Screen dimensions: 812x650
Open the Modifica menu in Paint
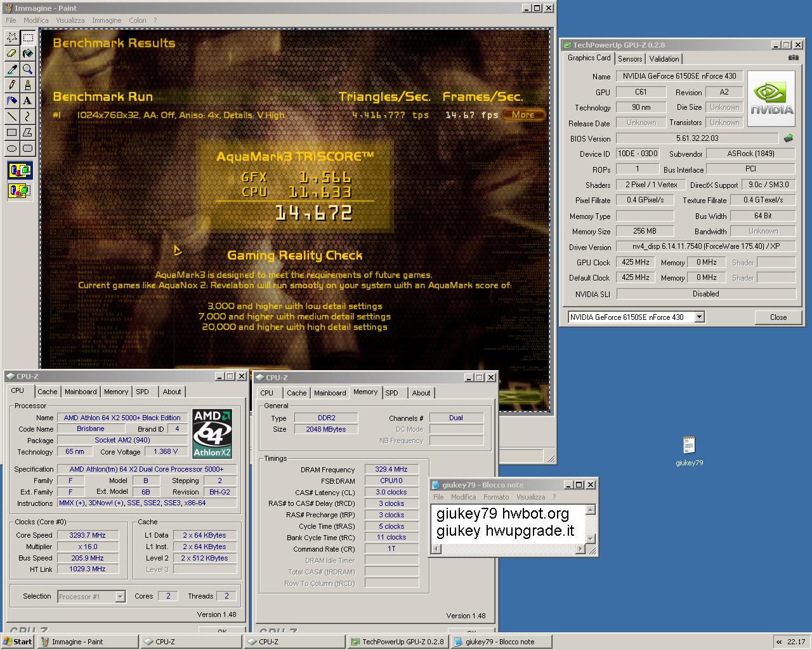tap(36, 20)
